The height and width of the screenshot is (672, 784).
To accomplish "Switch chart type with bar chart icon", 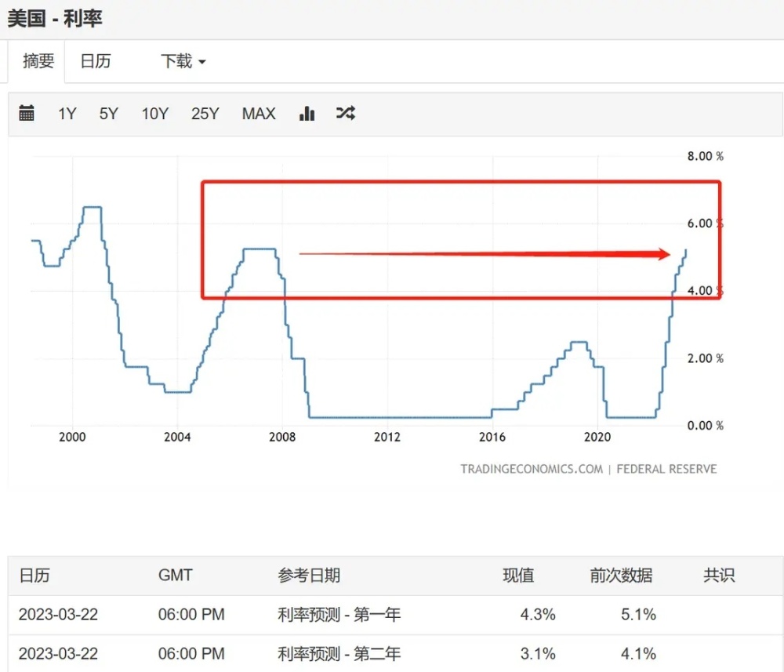I will (x=307, y=113).
